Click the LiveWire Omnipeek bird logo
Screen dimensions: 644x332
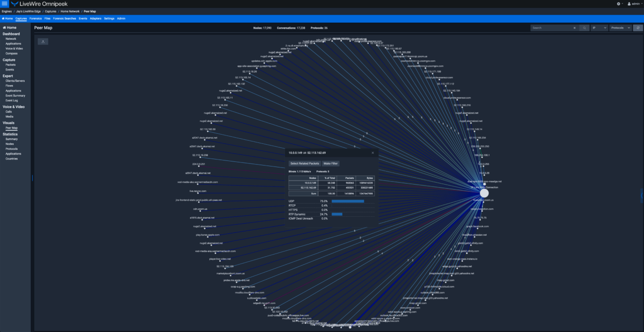pos(14,4)
